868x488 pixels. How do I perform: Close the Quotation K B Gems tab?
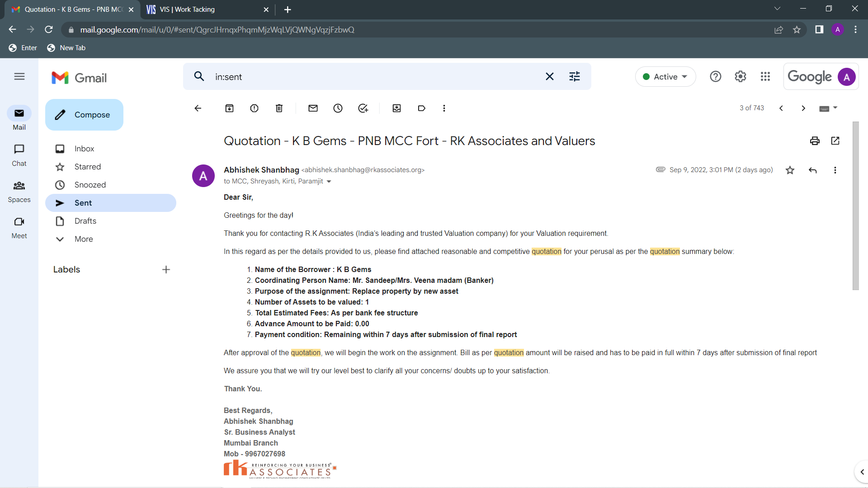pos(131,9)
